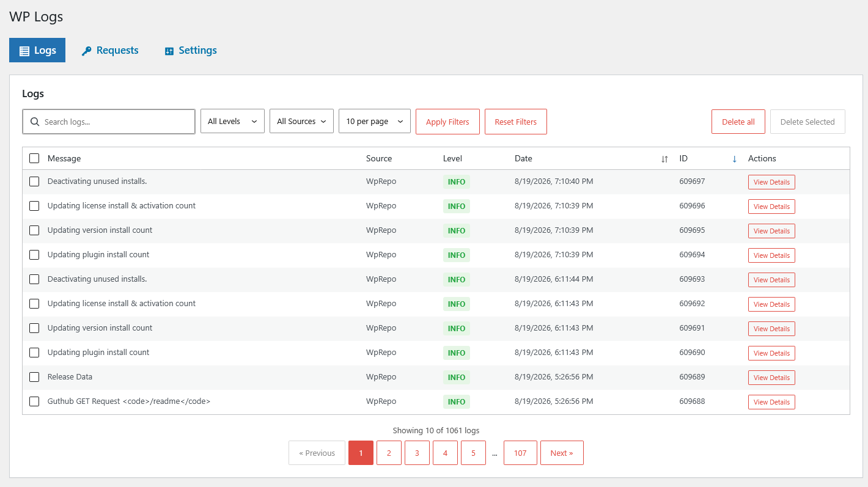Click current page 1 button

pos(361,453)
